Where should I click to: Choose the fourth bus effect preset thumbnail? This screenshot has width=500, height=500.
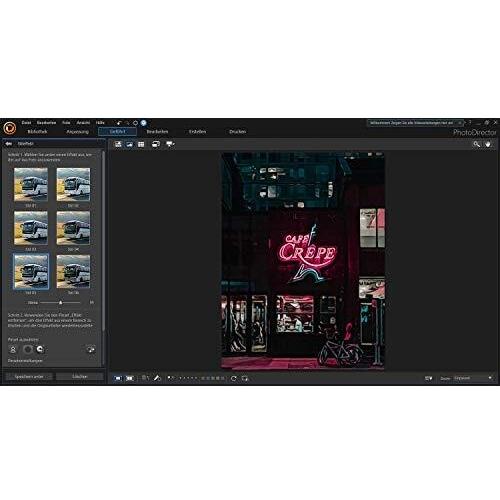[73, 228]
